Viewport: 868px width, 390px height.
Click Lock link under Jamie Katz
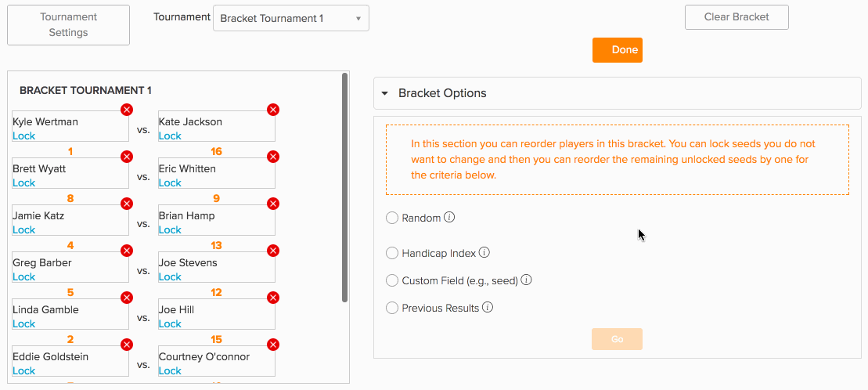[x=23, y=230]
